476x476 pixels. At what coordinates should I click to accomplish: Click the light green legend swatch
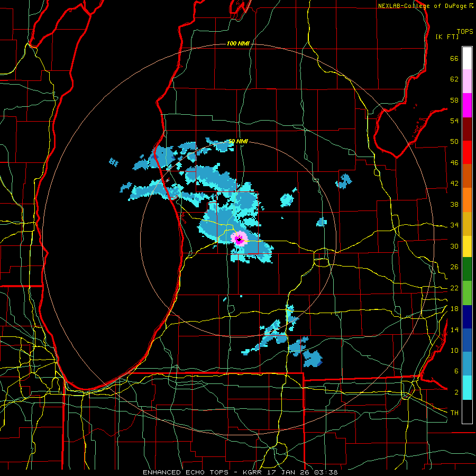[467, 293]
